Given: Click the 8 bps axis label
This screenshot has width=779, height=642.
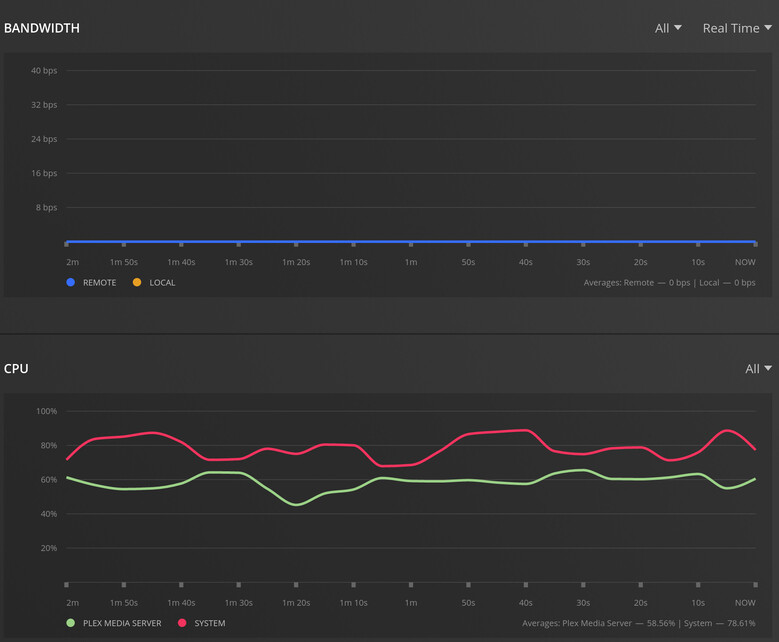Looking at the screenshot, I should (46, 208).
